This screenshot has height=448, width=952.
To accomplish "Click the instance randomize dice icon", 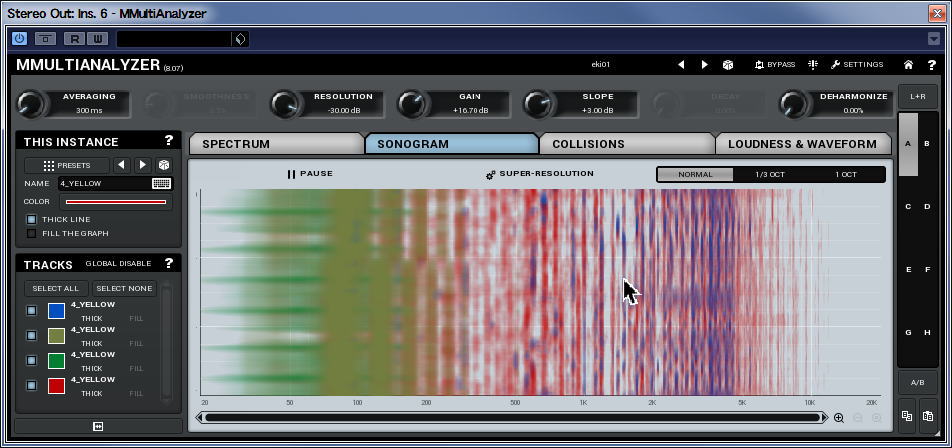I will click(163, 165).
